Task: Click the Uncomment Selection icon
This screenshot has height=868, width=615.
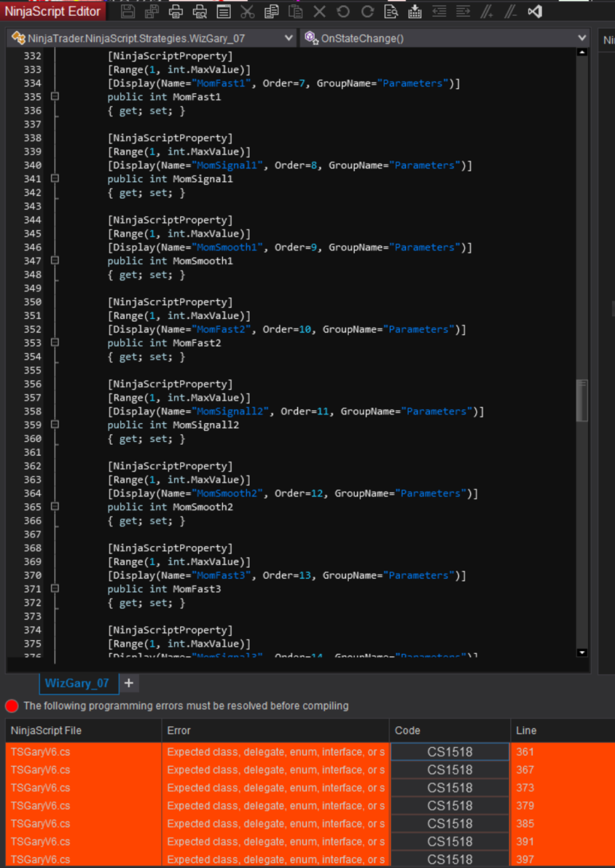Action: [x=511, y=11]
